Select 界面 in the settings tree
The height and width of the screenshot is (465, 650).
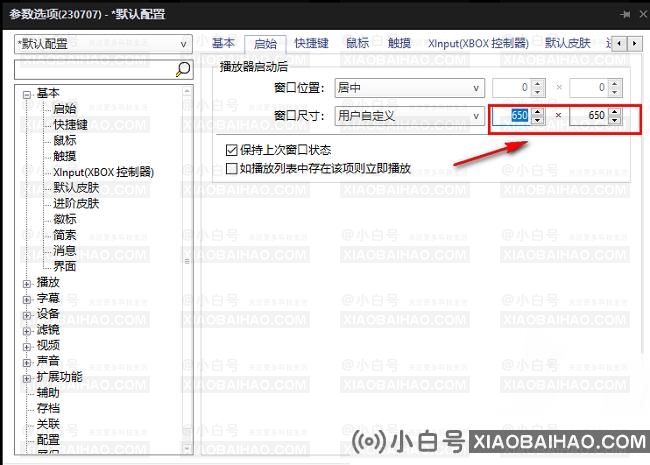point(65,266)
